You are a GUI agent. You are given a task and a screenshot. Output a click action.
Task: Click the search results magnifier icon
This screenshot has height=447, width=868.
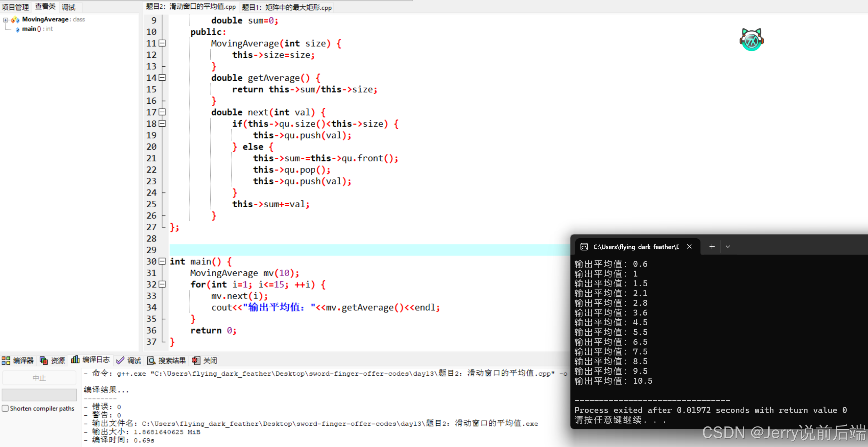click(151, 360)
